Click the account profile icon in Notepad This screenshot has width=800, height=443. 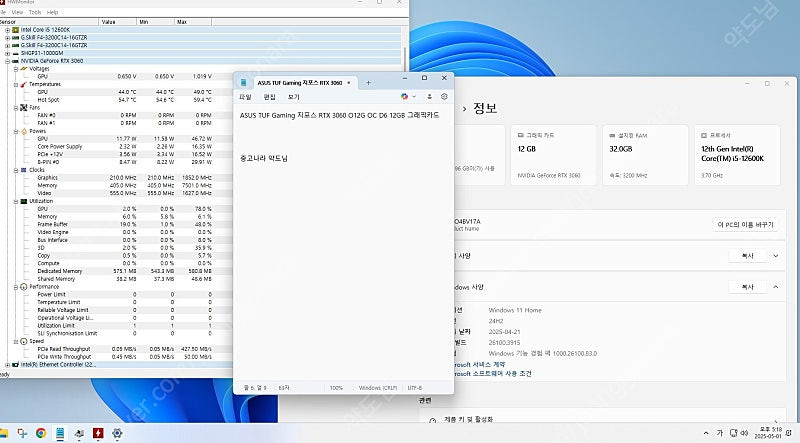430,96
